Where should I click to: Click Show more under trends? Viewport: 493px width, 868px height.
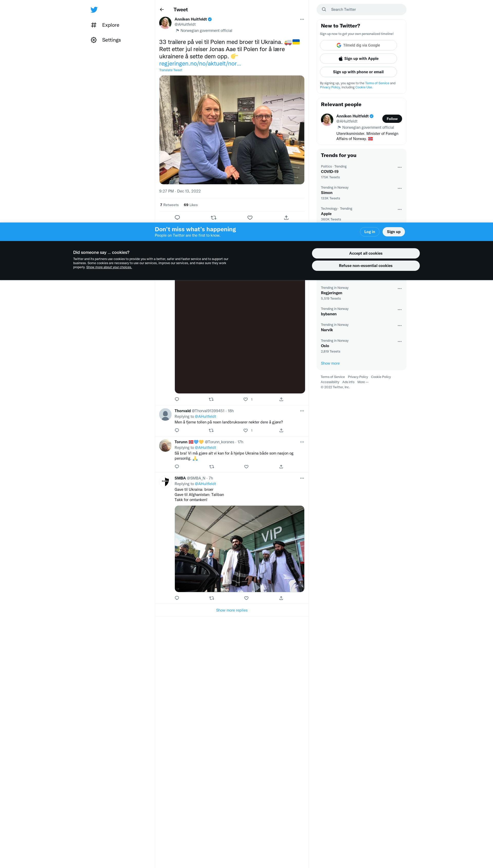tap(330, 364)
